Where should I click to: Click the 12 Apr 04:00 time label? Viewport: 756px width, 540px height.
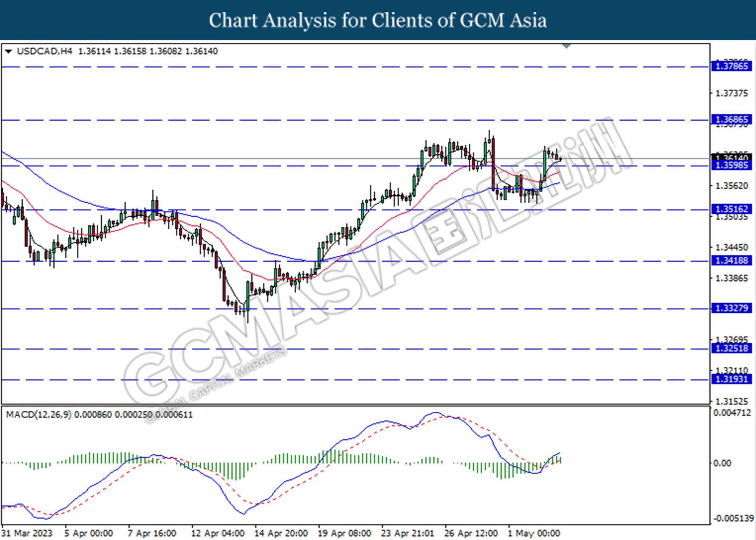coord(218,533)
